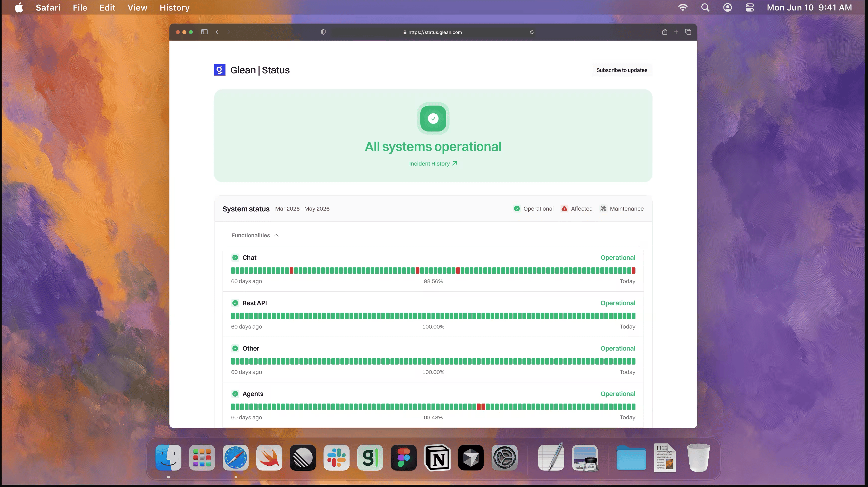
Task: Open Swift app in the Dock
Action: [x=269, y=457]
